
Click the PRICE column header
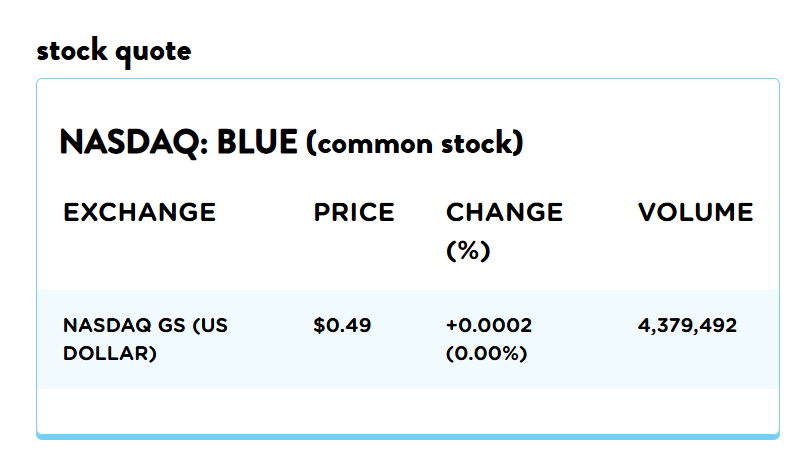[354, 212]
